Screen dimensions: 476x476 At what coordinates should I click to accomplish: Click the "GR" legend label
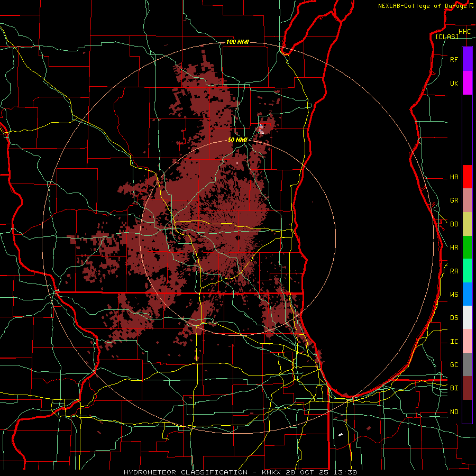(x=454, y=200)
